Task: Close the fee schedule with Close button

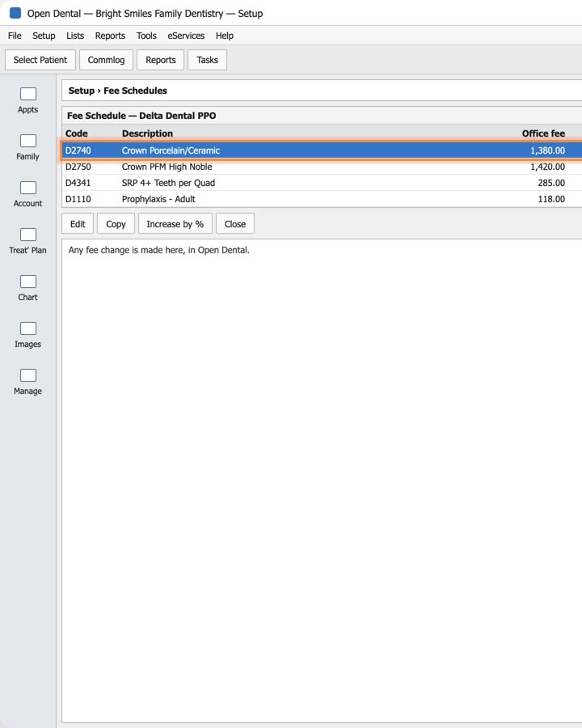Action: (235, 224)
